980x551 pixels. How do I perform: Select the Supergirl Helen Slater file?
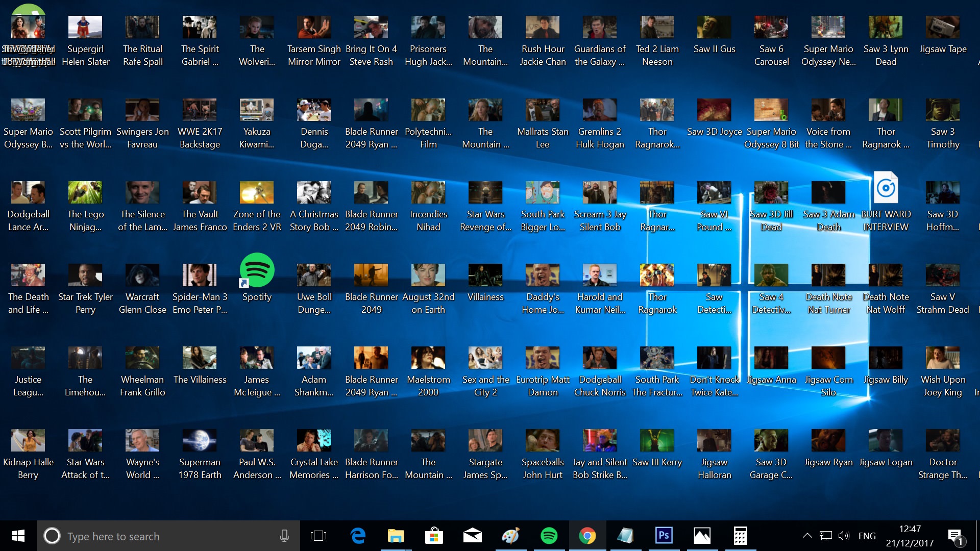click(85, 42)
